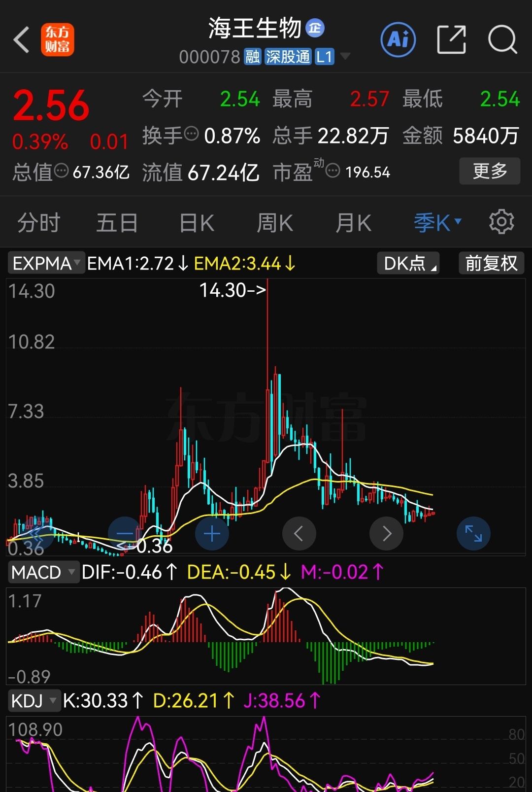Switch to 日K tab
Image resolution: width=532 pixels, height=792 pixels.
197,223
